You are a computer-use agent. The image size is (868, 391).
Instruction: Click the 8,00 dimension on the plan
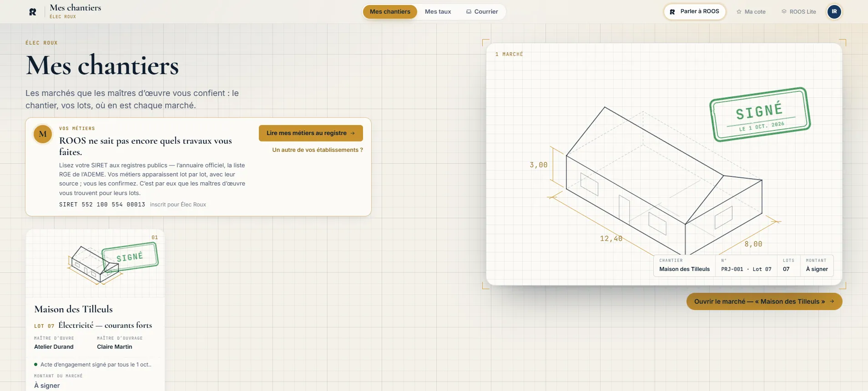point(753,244)
